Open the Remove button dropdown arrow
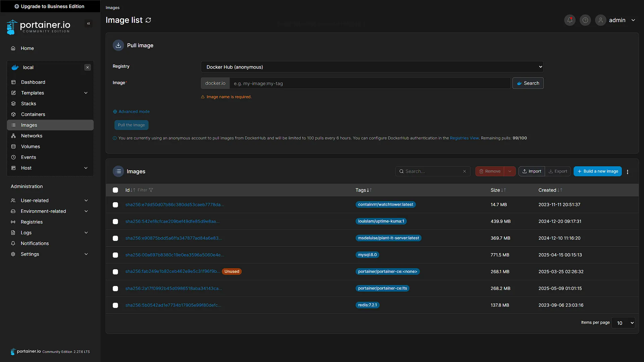This screenshot has height=362, width=644. [510, 171]
